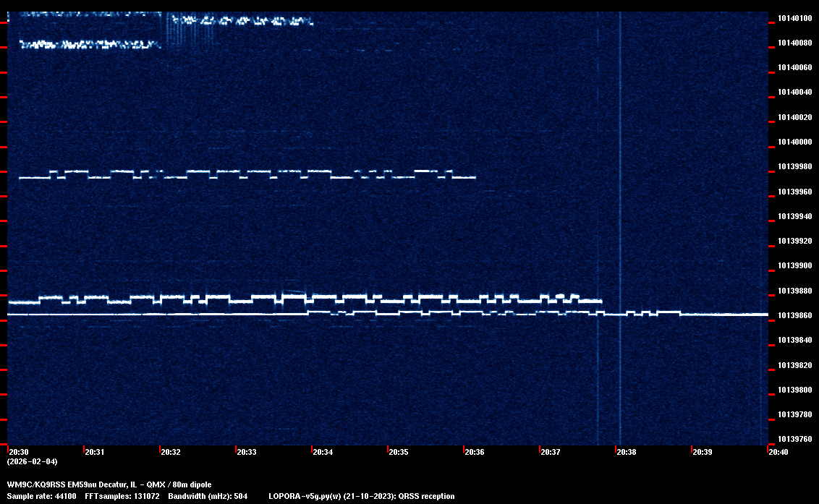The height and width of the screenshot is (504, 819).
Task: Click the WM9C/KQ9RSS station caption text
Action: click(x=109, y=484)
